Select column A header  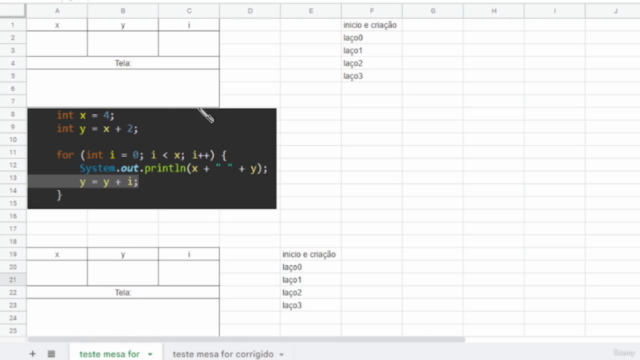point(57,11)
